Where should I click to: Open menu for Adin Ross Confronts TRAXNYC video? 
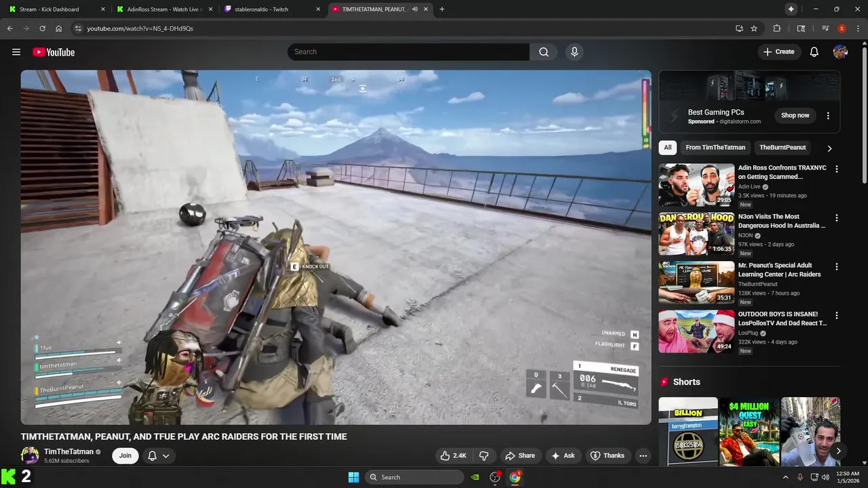point(836,169)
